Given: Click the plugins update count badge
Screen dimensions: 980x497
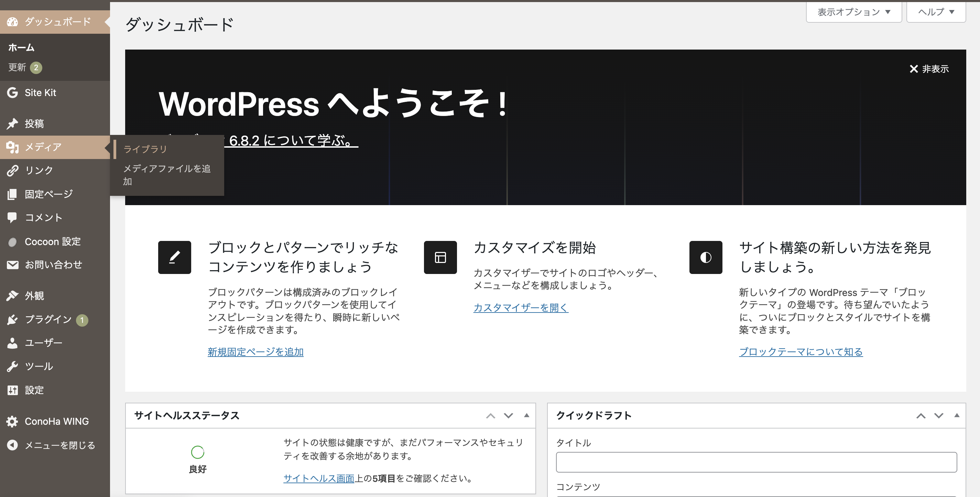Looking at the screenshot, I should coord(82,320).
